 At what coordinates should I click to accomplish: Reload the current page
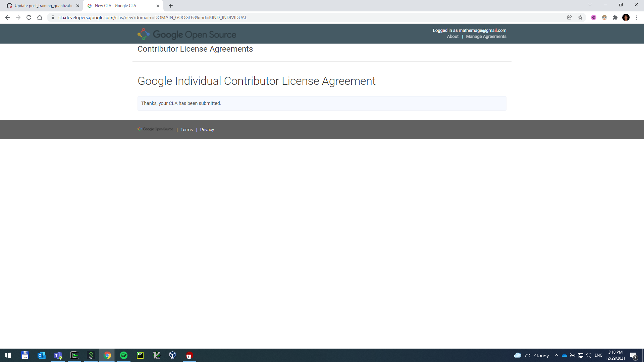[29, 17]
